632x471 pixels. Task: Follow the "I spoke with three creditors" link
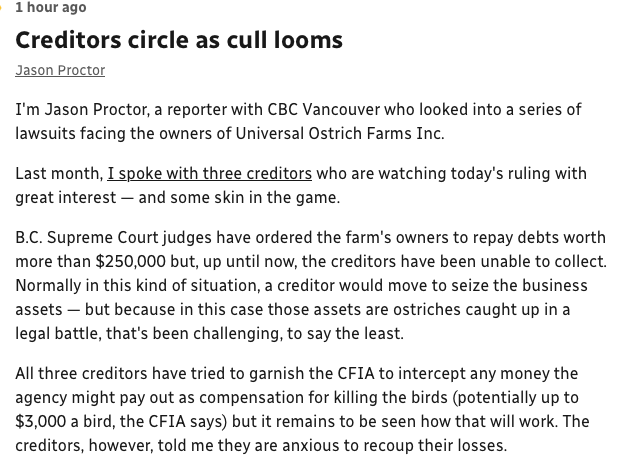pyautogui.click(x=209, y=173)
